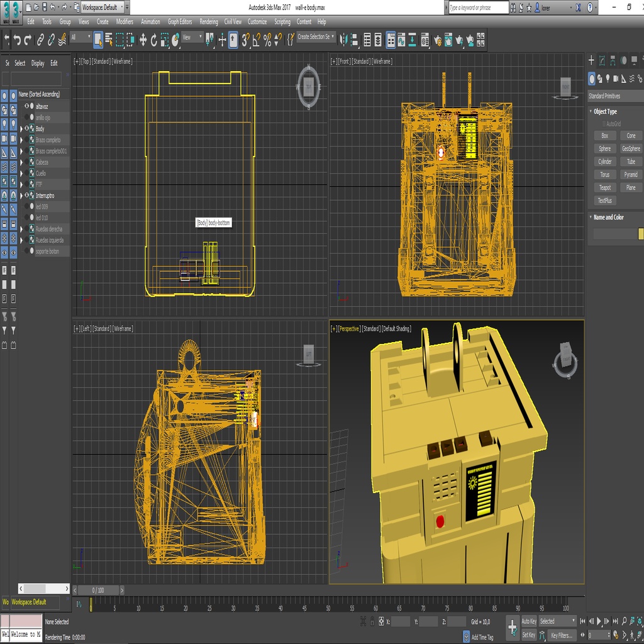Open the Curve Editor from the toolbar
Viewport: 644px width, 644px height.
coord(401,40)
